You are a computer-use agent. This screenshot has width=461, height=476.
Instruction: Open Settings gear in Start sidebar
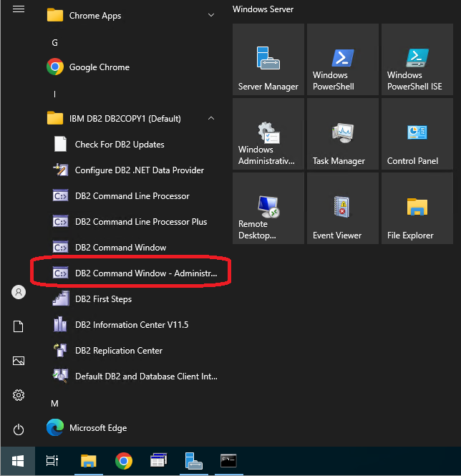tap(19, 395)
